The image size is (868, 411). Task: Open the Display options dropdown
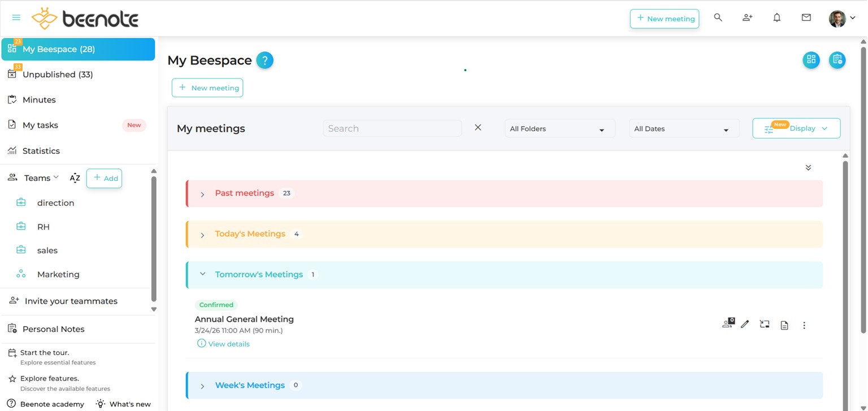point(796,128)
